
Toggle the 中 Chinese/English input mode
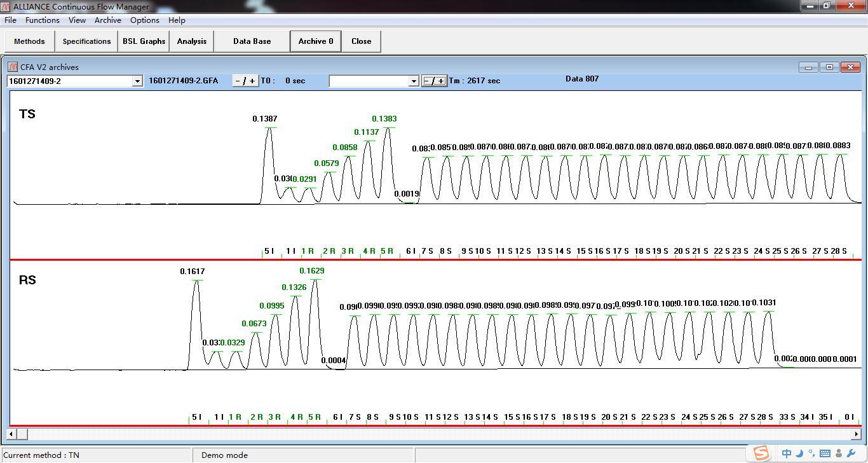[787, 453]
